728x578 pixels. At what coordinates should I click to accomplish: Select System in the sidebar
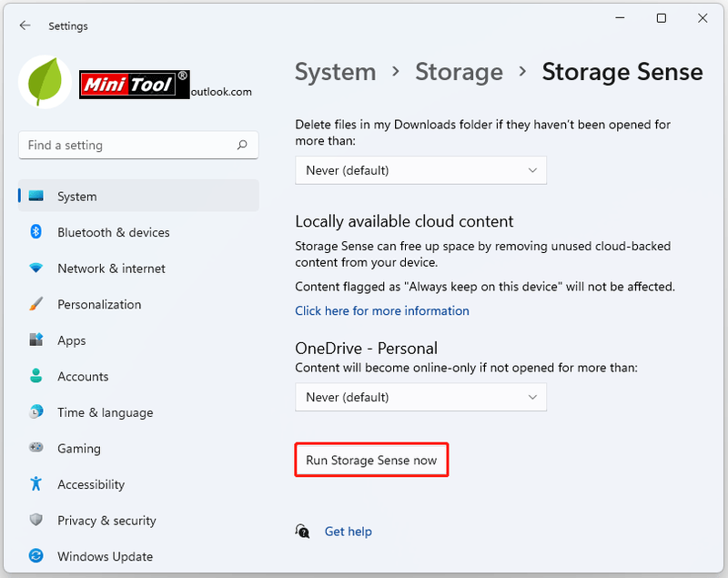(x=138, y=196)
